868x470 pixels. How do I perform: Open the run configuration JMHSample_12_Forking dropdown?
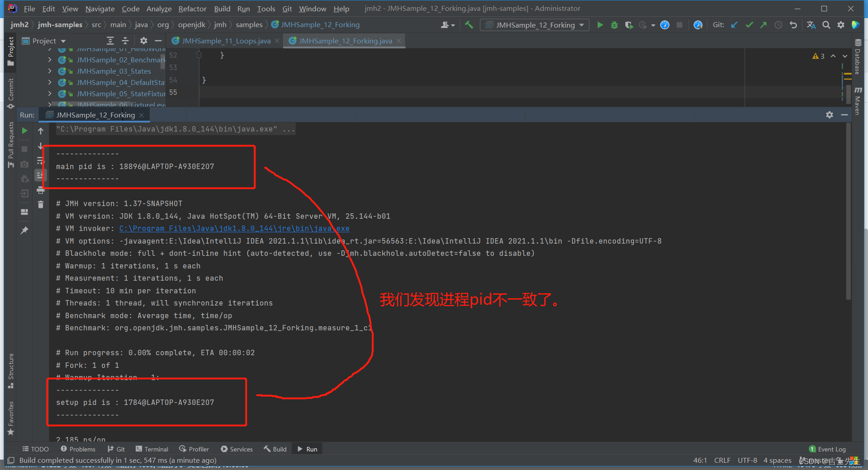click(x=535, y=25)
